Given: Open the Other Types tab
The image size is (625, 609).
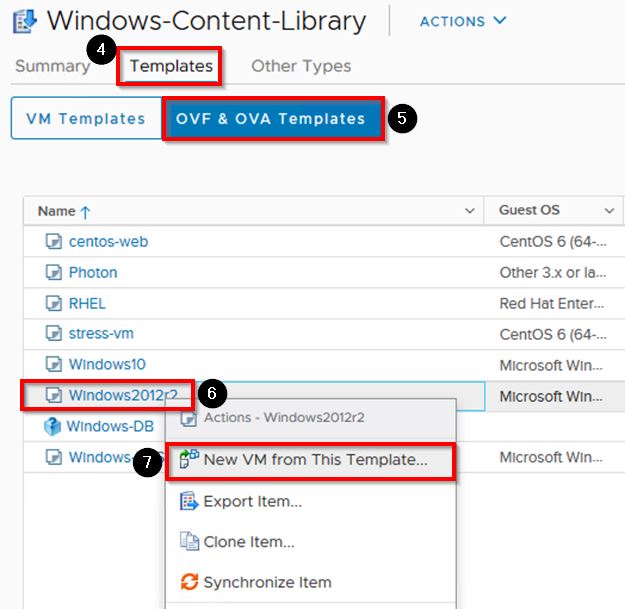Looking at the screenshot, I should coord(301,66).
